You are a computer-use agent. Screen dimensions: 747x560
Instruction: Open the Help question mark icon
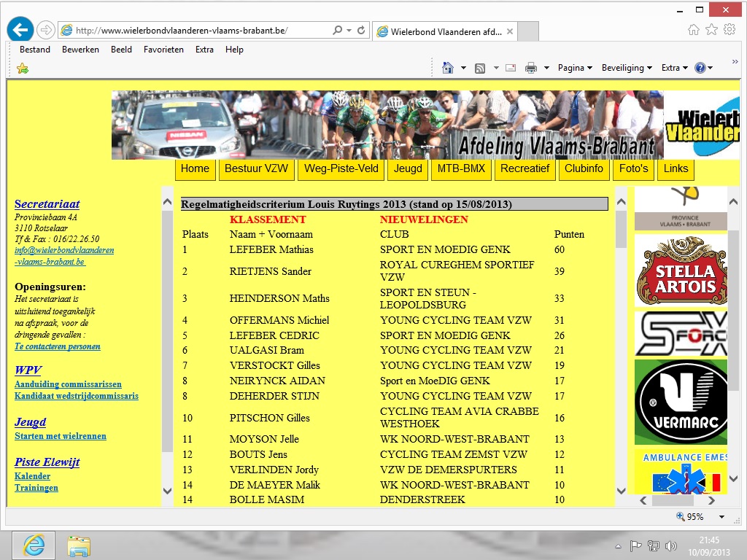(700, 68)
